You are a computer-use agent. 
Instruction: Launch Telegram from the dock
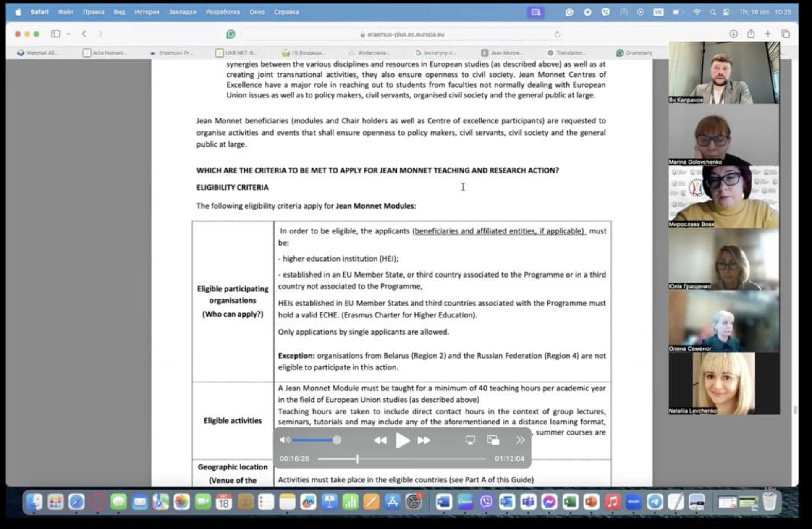tap(655, 502)
